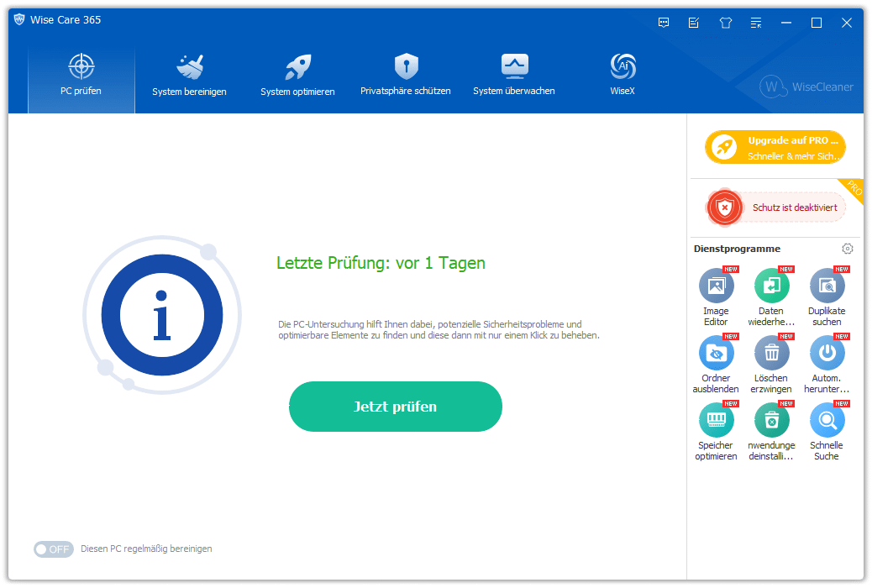This screenshot has height=588, width=872.
Task: Click 'Diesen PC regelmäßig bereinigen' label
Action: pyautogui.click(x=146, y=549)
